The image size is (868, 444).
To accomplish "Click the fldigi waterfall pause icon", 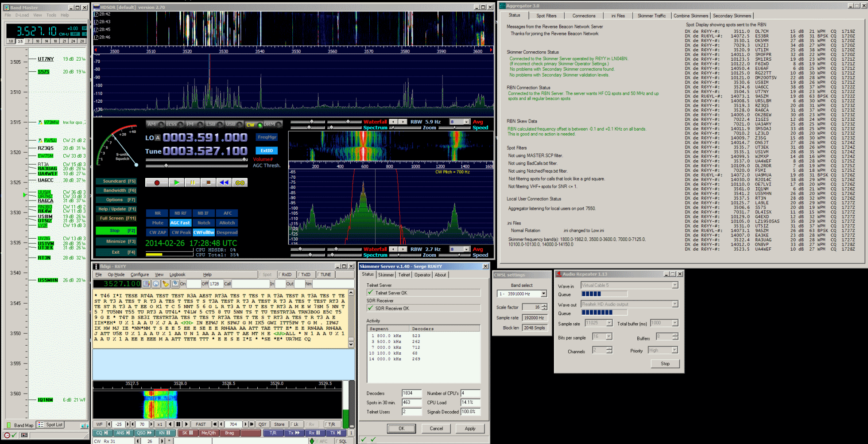I will (x=179, y=424).
